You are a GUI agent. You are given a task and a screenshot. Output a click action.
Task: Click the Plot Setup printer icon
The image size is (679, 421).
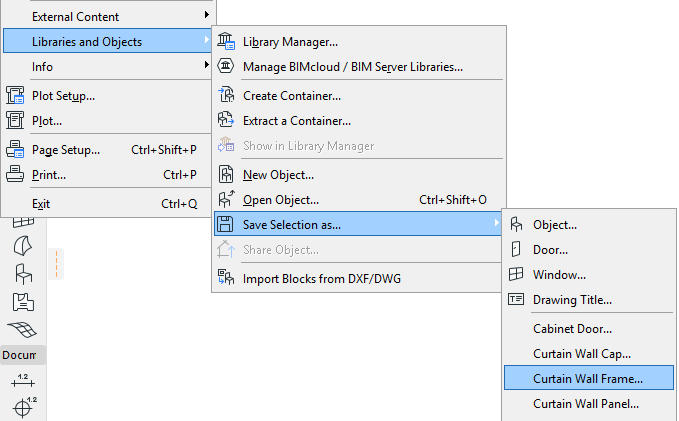coord(15,96)
